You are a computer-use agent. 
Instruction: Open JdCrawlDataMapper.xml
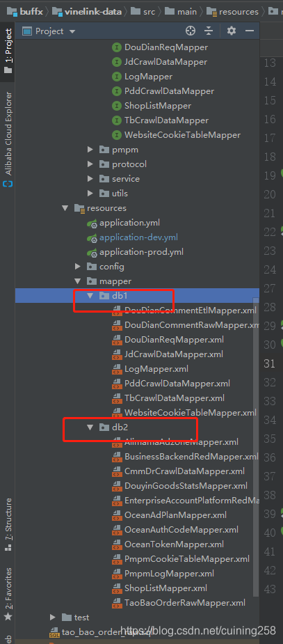tap(174, 354)
